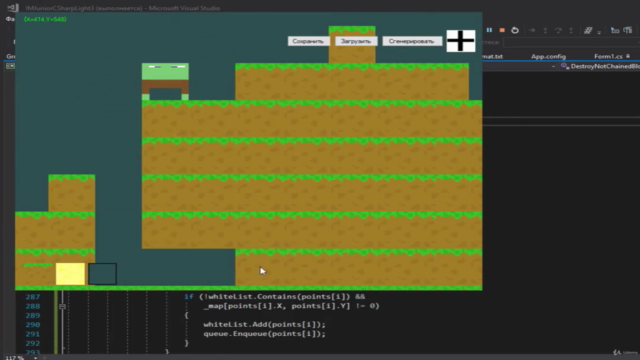Click the green-headed character sprite
This screenshot has width=640, height=360.
[x=165, y=82]
